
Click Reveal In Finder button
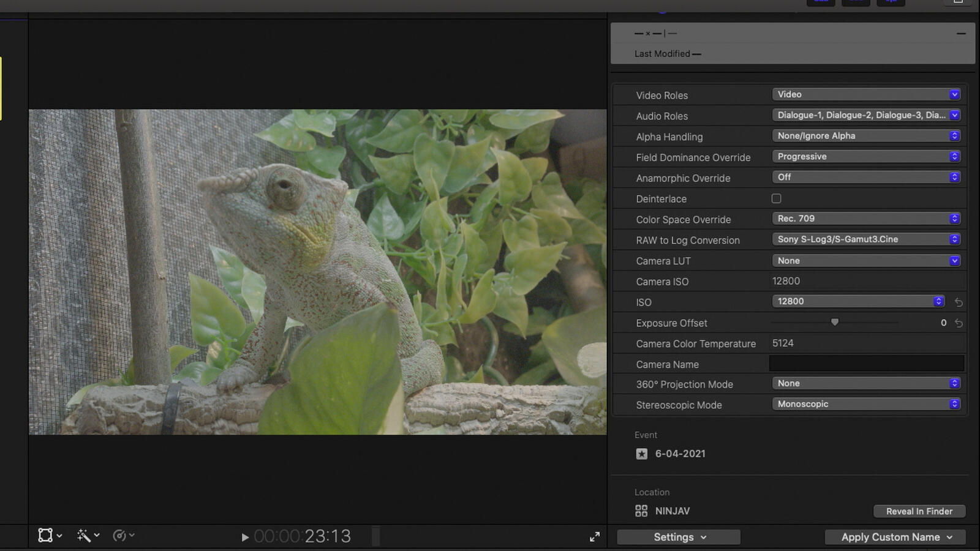(919, 511)
